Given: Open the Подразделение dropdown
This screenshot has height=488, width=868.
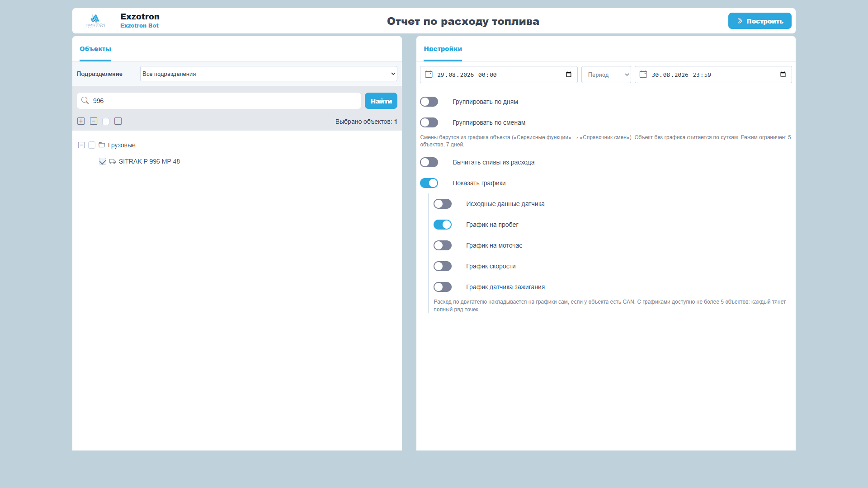Looking at the screenshot, I should [x=269, y=74].
